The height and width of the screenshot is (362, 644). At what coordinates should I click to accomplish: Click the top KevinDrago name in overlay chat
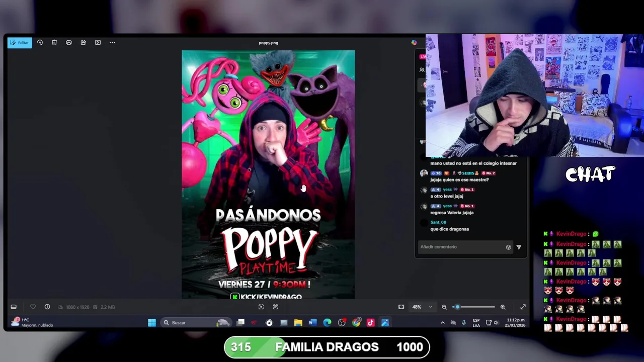coord(571,234)
